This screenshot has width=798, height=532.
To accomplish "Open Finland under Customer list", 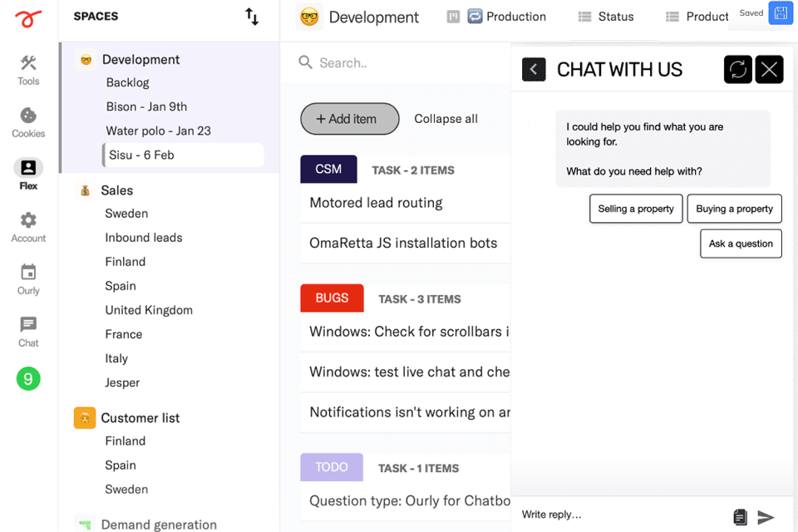I will click(x=126, y=441).
